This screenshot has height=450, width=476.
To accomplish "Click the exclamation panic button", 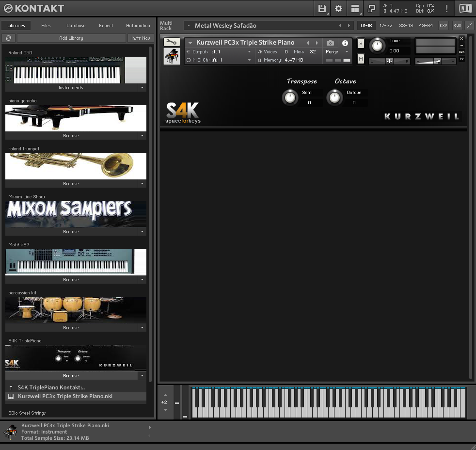I will 446,9.
